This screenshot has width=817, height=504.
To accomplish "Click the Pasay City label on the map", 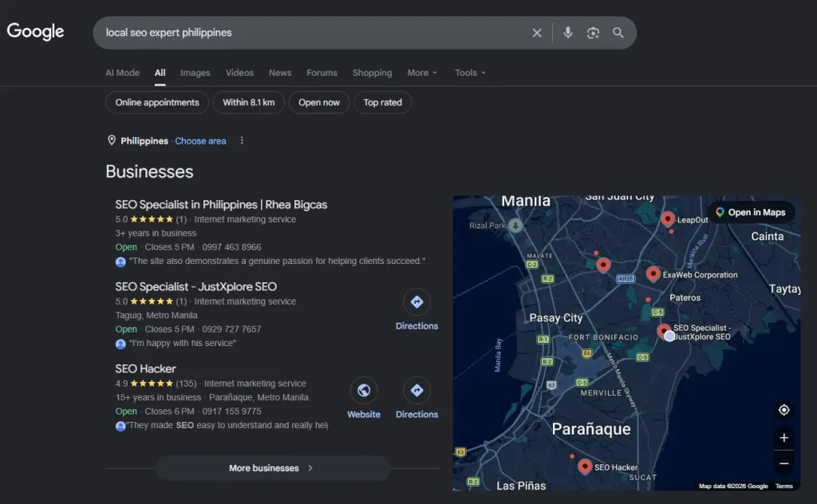I will click(x=556, y=318).
